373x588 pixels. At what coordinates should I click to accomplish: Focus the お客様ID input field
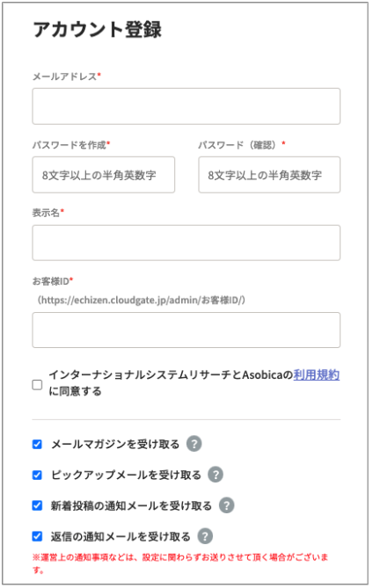point(186,330)
